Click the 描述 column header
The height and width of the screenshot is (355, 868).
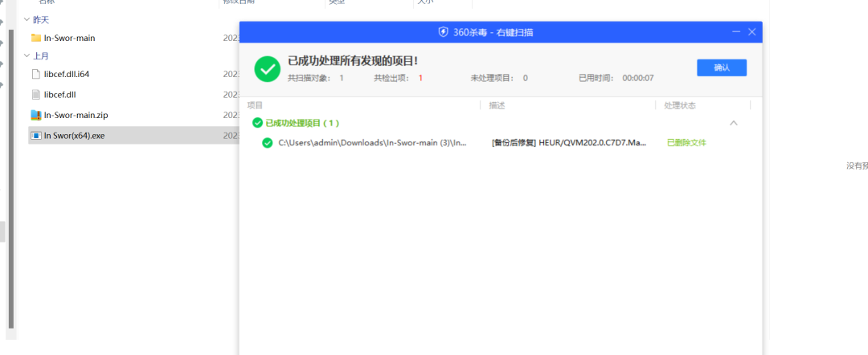click(x=497, y=105)
